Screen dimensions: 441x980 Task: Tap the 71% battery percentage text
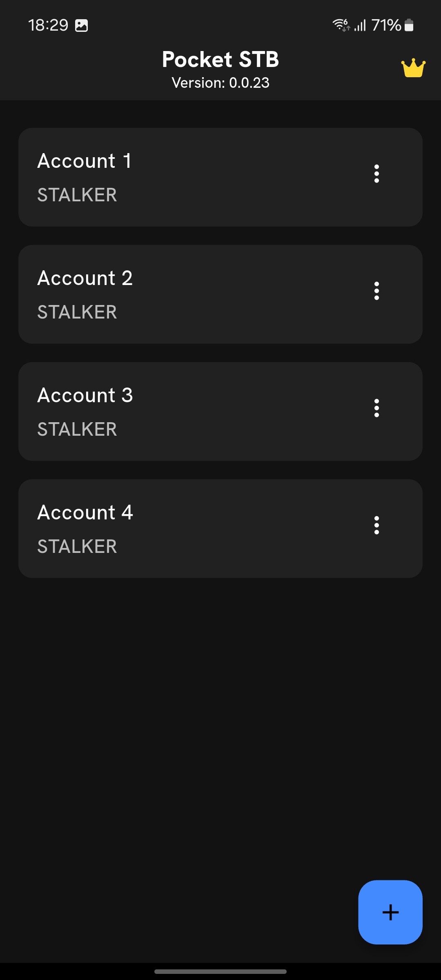(x=386, y=25)
